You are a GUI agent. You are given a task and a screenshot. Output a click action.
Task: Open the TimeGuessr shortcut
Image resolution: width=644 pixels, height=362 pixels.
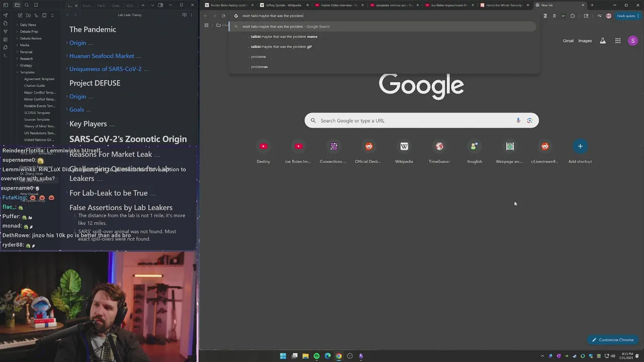point(439,151)
